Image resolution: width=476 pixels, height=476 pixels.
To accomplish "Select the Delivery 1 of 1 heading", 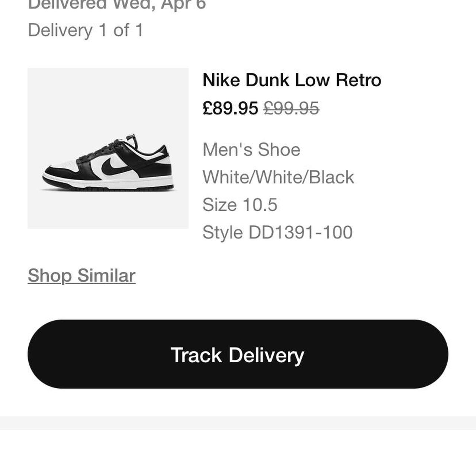I will [x=87, y=30].
